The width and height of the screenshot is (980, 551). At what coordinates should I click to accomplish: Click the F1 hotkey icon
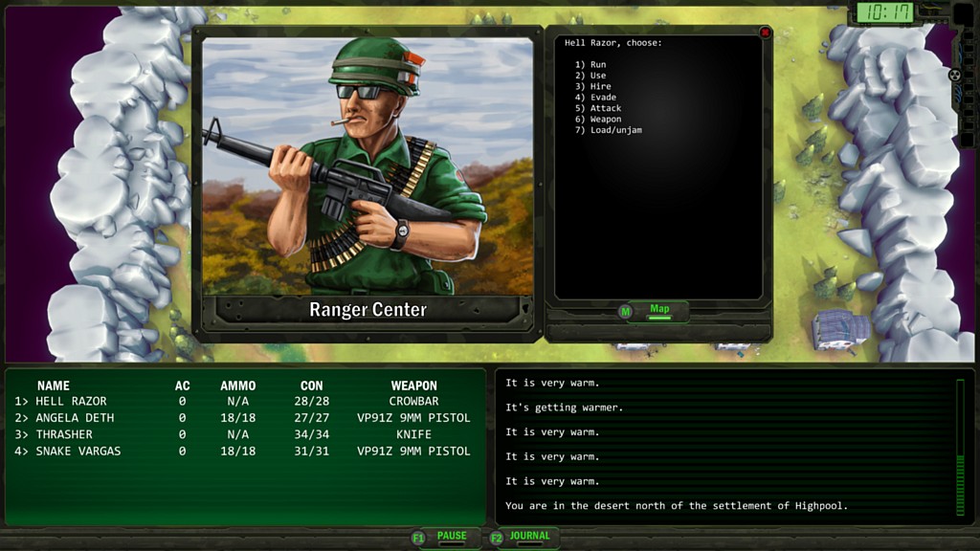[418, 538]
